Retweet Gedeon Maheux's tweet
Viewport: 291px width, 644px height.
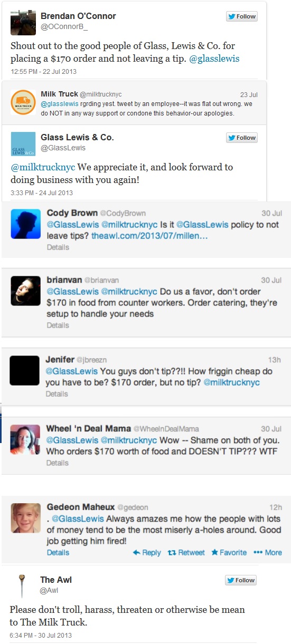coord(186,553)
